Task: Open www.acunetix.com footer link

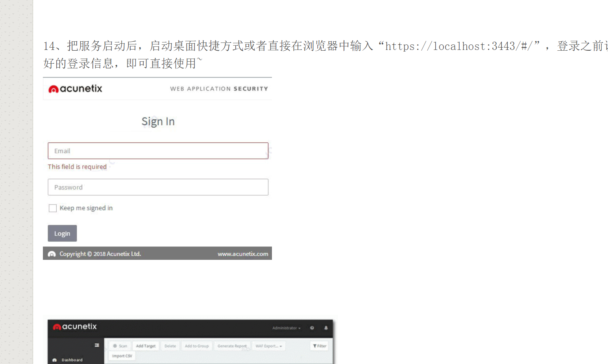Action: coord(243,254)
